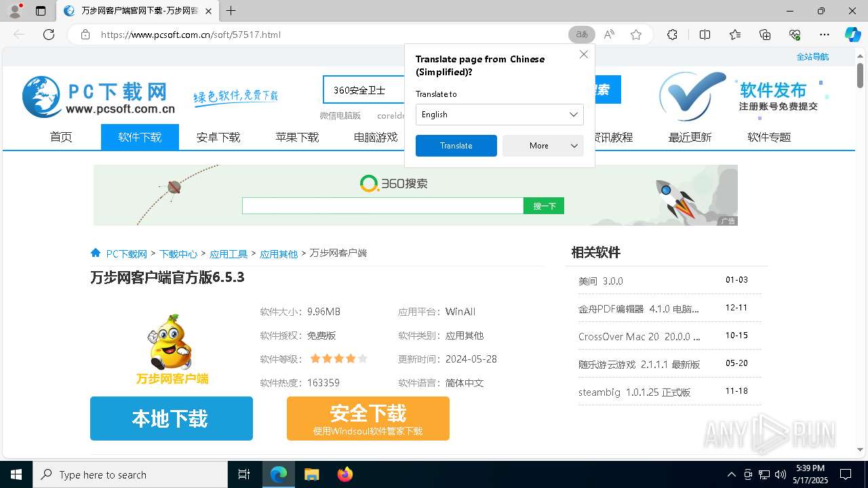
Task: Open related software steambig 1.0.1.25
Action: point(635,392)
